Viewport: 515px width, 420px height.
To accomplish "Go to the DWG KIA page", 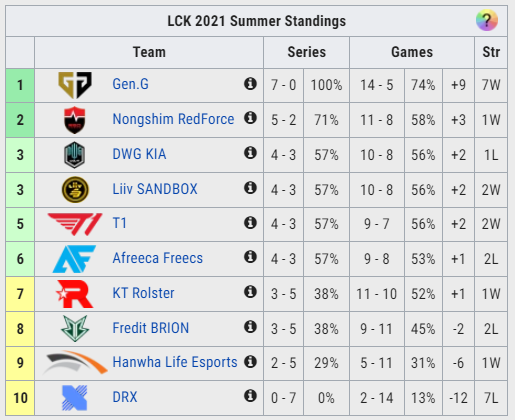I will pyautogui.click(x=139, y=154).
